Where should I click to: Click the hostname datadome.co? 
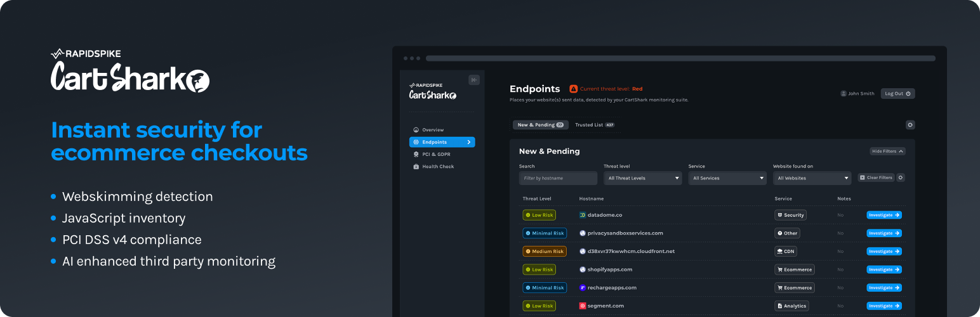[605, 215]
